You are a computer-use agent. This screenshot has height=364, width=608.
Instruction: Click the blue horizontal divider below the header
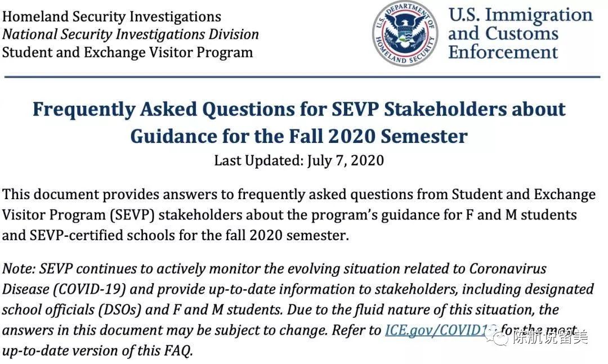304,76
